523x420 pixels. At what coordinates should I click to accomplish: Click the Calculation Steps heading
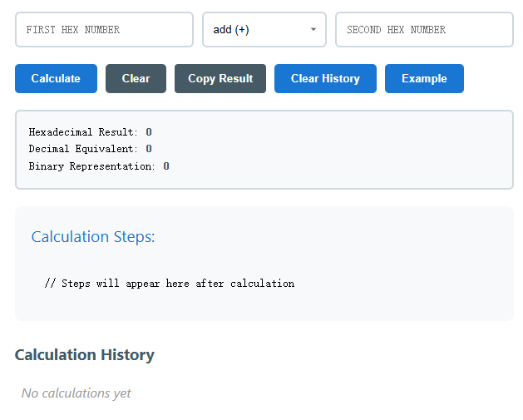pos(93,237)
